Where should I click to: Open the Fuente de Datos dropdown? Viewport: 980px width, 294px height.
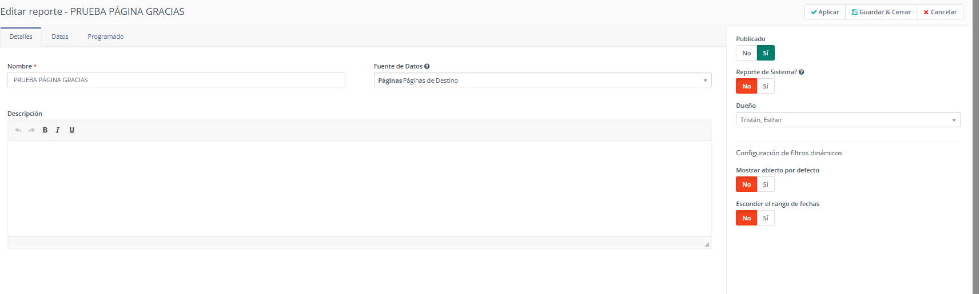(x=542, y=80)
